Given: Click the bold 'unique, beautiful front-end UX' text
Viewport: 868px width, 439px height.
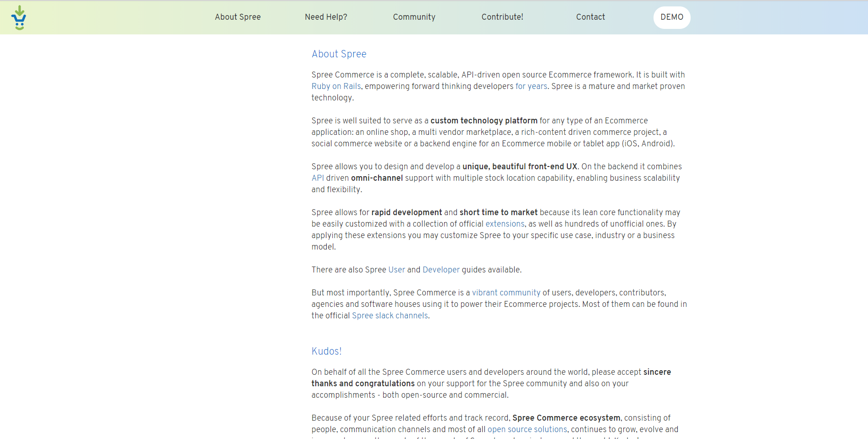Looking at the screenshot, I should point(520,167).
